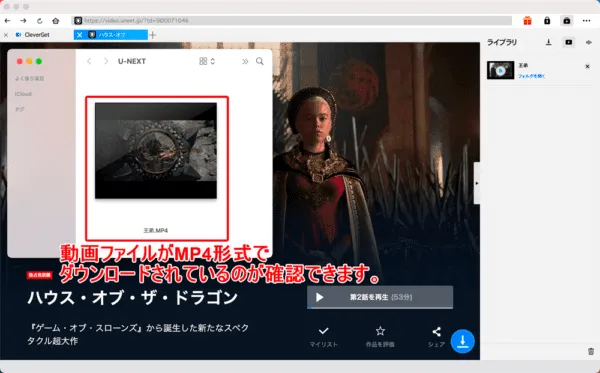Screen dimensions: 600x373
Task: Search in the U-NEXT Finder window
Action: [x=260, y=61]
